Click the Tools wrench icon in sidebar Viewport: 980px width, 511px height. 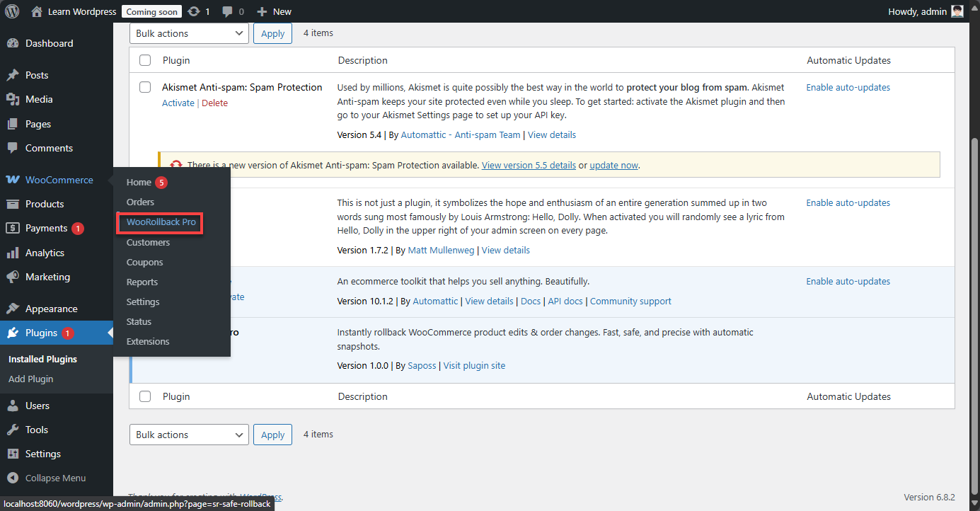(x=12, y=430)
